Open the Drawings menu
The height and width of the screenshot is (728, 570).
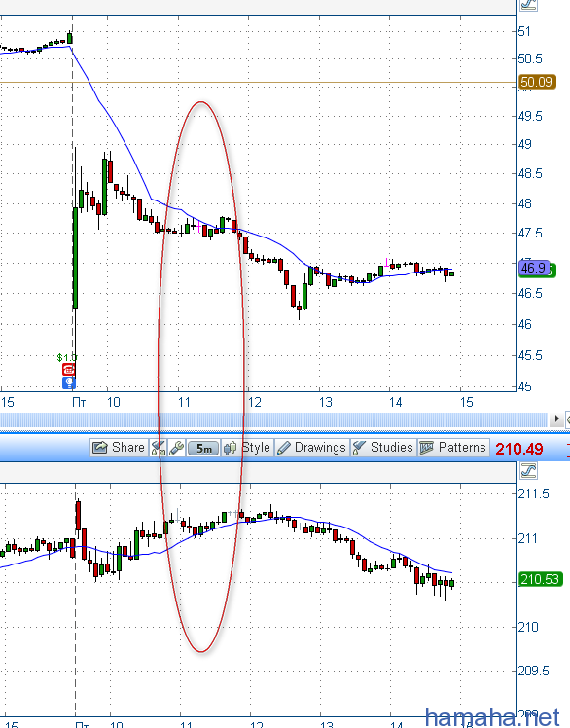[311, 448]
